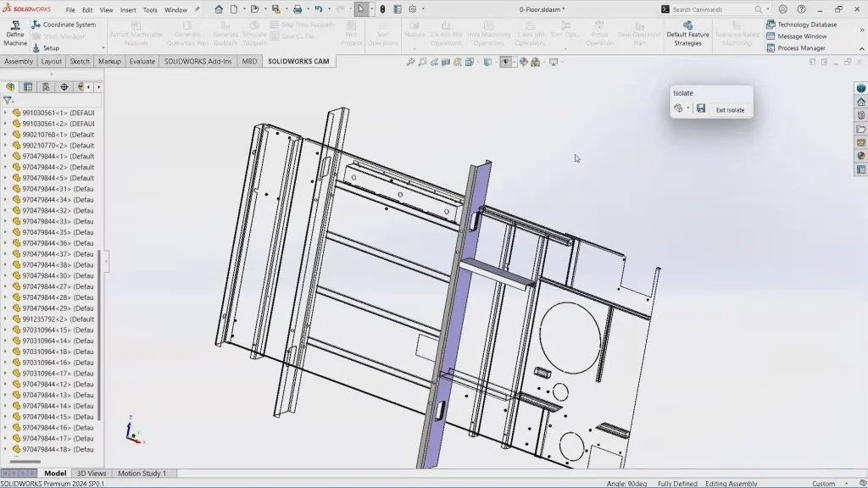
Task: Open the File menu
Action: click(70, 9)
